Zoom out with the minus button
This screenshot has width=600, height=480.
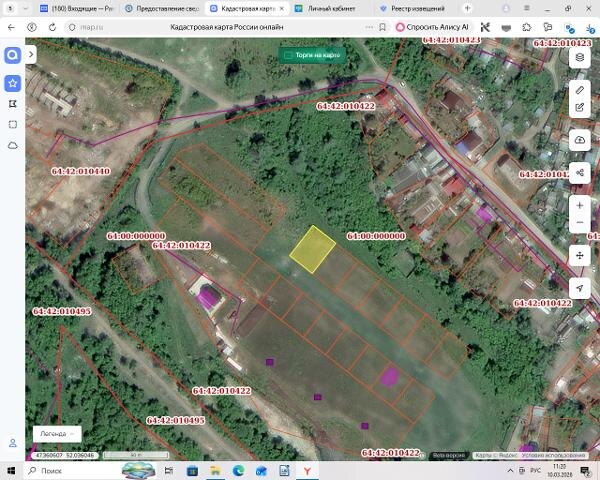579,222
